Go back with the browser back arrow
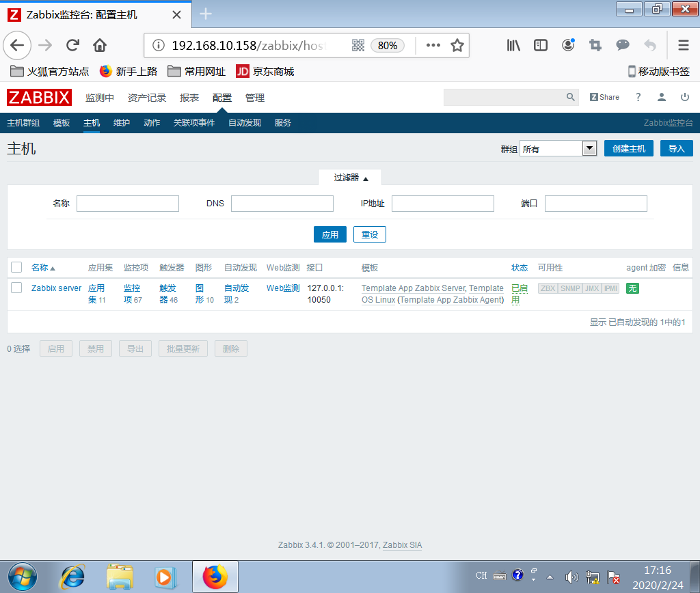This screenshot has height=593, width=700. coord(17,45)
